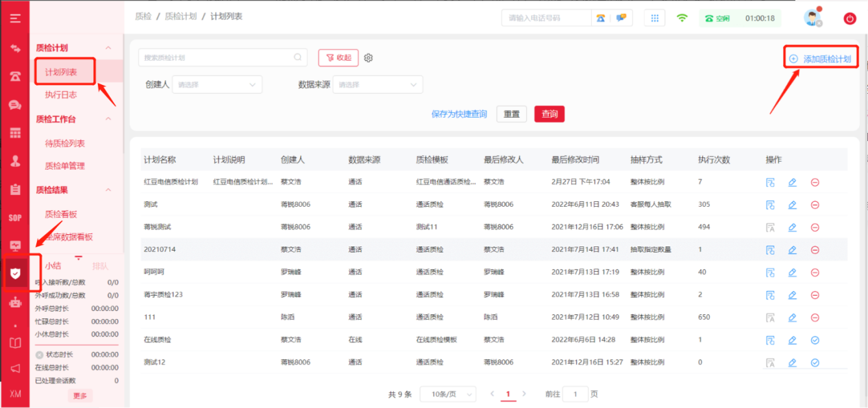Open execution icon for 蒋锐测试 row
This screenshot has height=408, width=868.
pyautogui.click(x=770, y=227)
